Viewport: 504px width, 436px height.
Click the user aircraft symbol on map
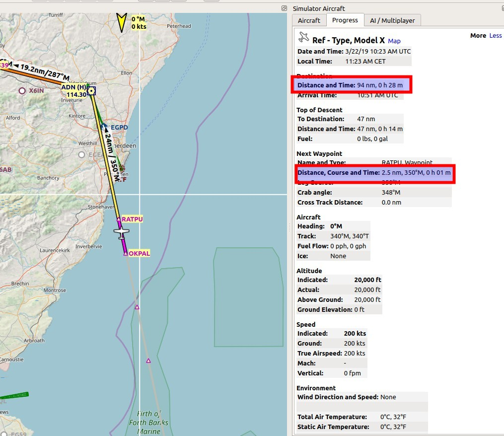(x=122, y=232)
